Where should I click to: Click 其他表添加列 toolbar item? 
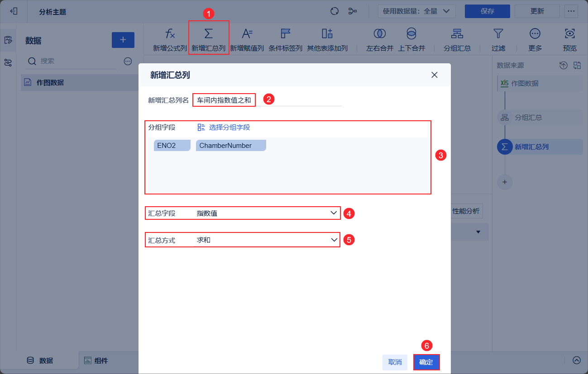pyautogui.click(x=327, y=40)
